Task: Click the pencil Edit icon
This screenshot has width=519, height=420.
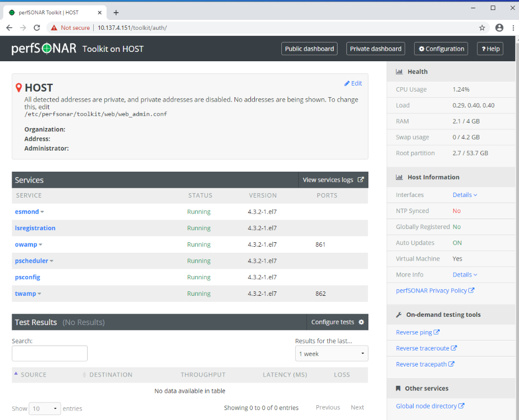Action: pyautogui.click(x=347, y=83)
